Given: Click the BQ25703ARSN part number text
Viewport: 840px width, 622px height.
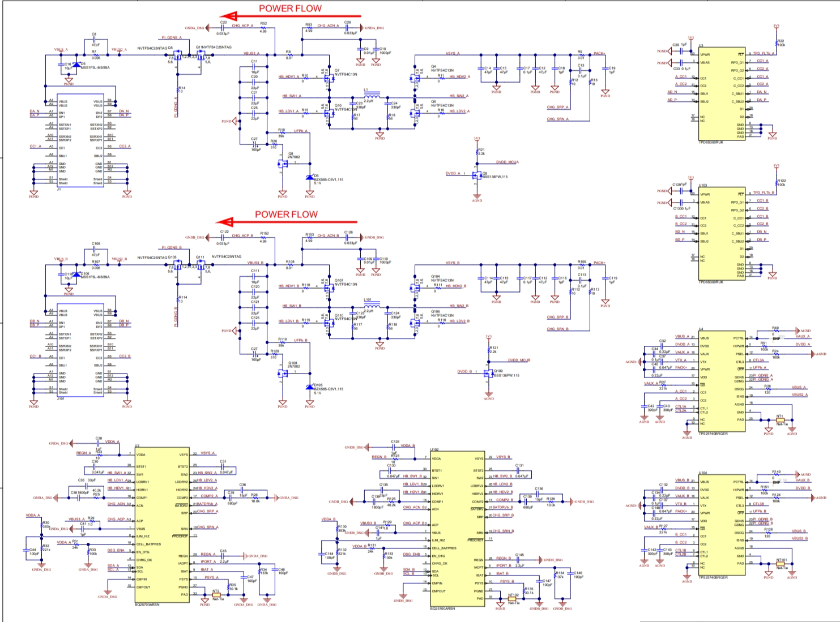Looking at the screenshot, I should tap(147, 604).
